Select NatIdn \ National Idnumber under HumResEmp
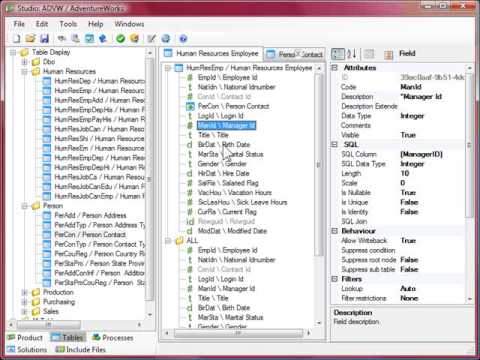480x360 pixels. pyautogui.click(x=236, y=87)
